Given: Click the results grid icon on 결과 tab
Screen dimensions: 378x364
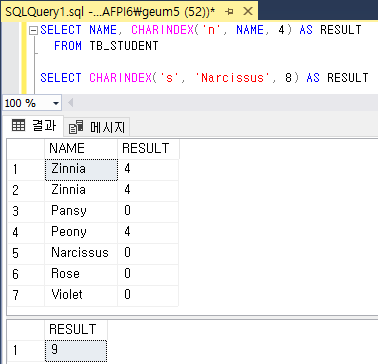Looking at the screenshot, I should click(18, 126).
